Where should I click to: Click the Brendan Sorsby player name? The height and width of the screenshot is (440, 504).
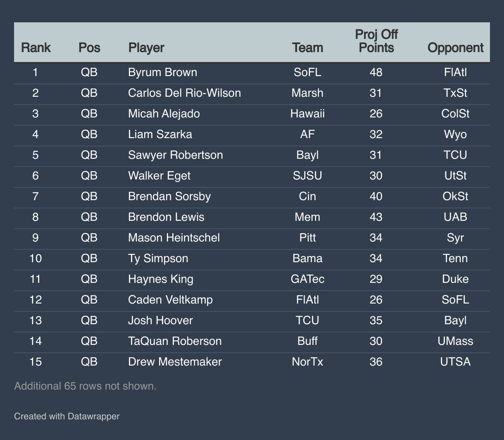tap(169, 196)
